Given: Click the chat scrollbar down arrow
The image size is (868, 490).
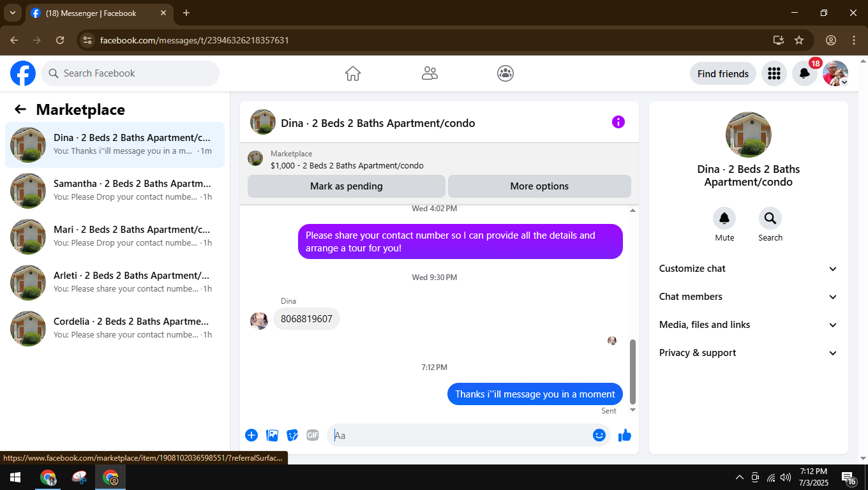Looking at the screenshot, I should pyautogui.click(x=632, y=410).
